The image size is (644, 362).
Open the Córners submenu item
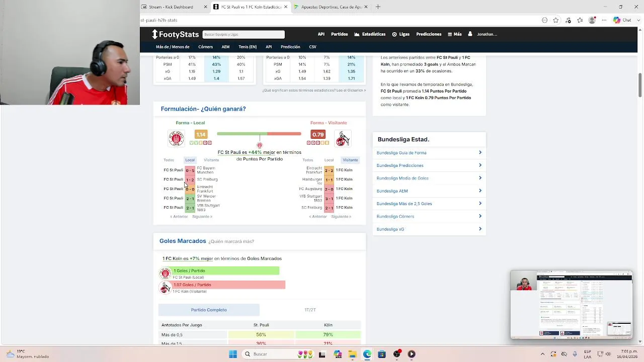[205, 47]
